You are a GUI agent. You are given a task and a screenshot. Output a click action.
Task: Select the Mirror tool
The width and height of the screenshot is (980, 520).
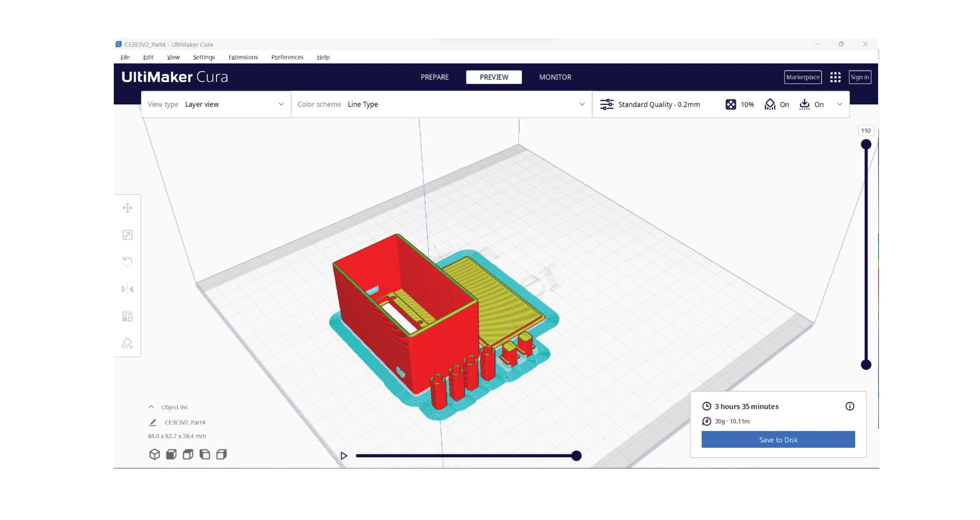(127, 289)
